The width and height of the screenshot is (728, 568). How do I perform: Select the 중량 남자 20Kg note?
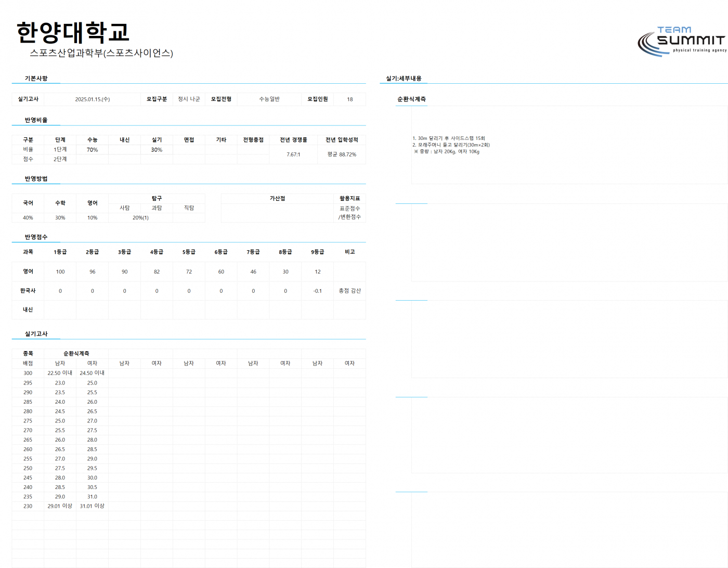(x=447, y=152)
